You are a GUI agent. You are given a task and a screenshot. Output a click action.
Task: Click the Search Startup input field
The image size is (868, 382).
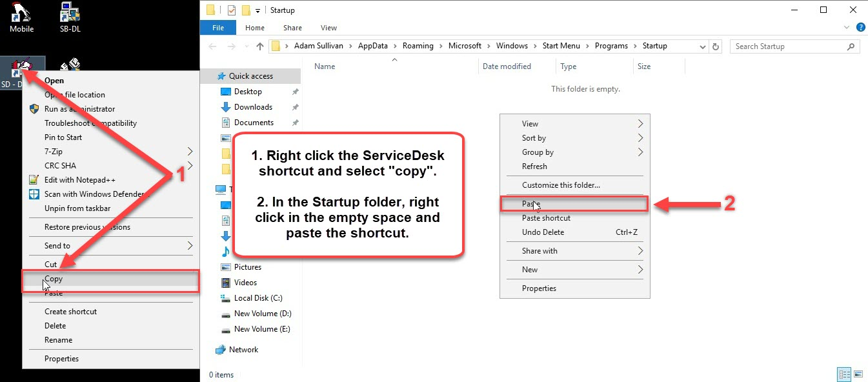787,46
